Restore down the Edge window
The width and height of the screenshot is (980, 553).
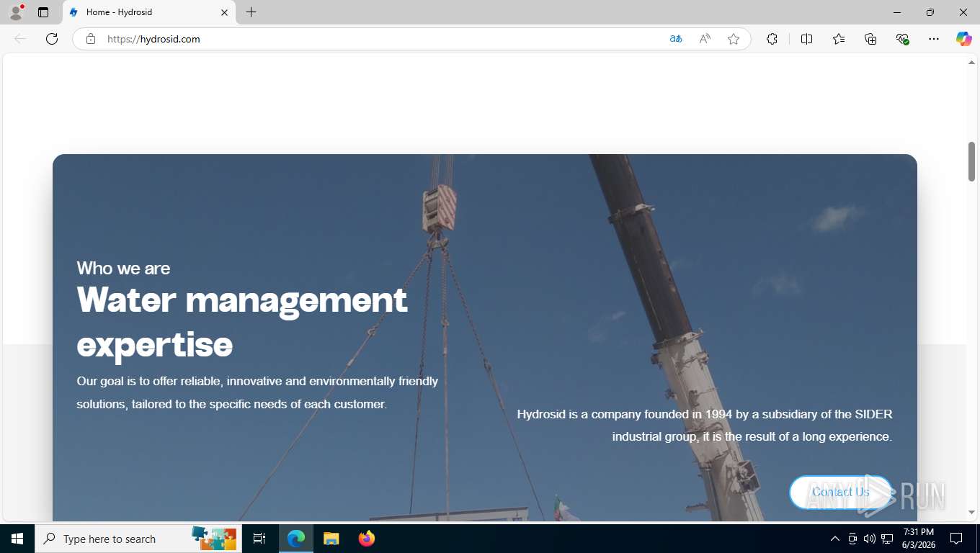point(930,12)
